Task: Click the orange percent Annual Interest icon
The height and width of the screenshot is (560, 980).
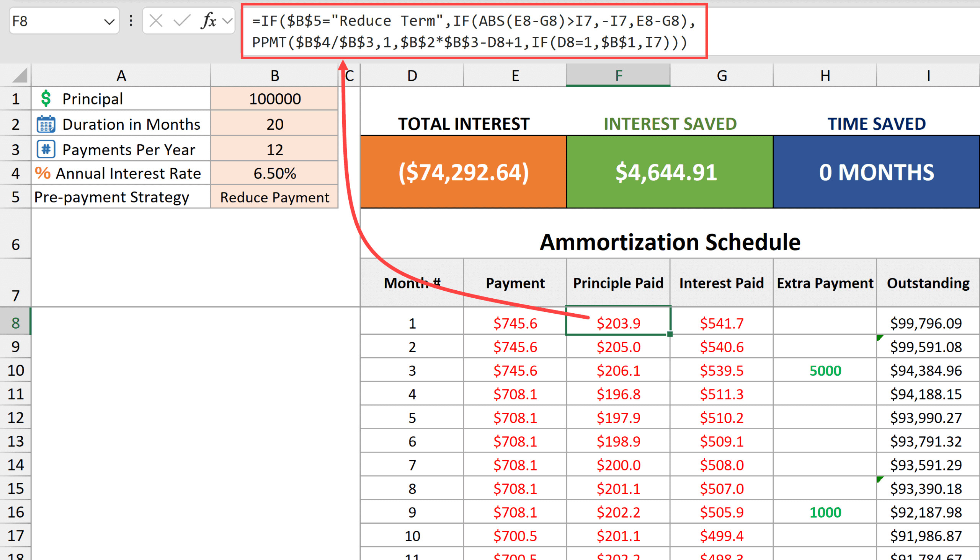Action: click(x=43, y=173)
